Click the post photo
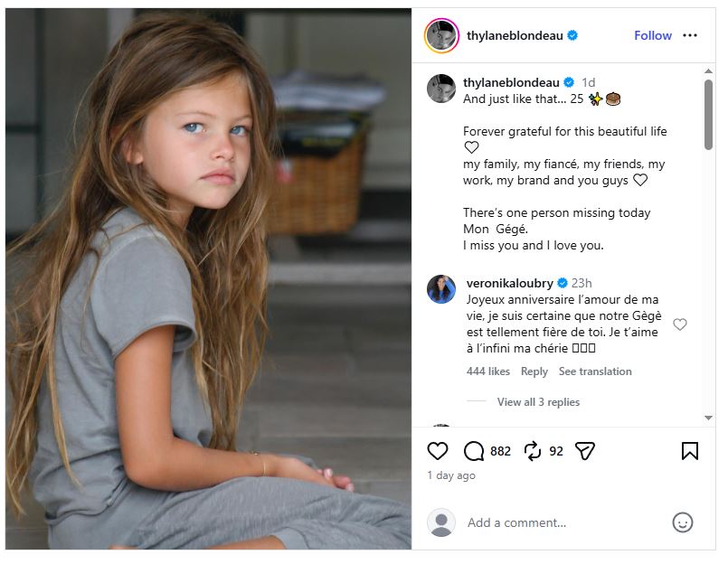Screen dimensions: 728x564 [x=209, y=280]
